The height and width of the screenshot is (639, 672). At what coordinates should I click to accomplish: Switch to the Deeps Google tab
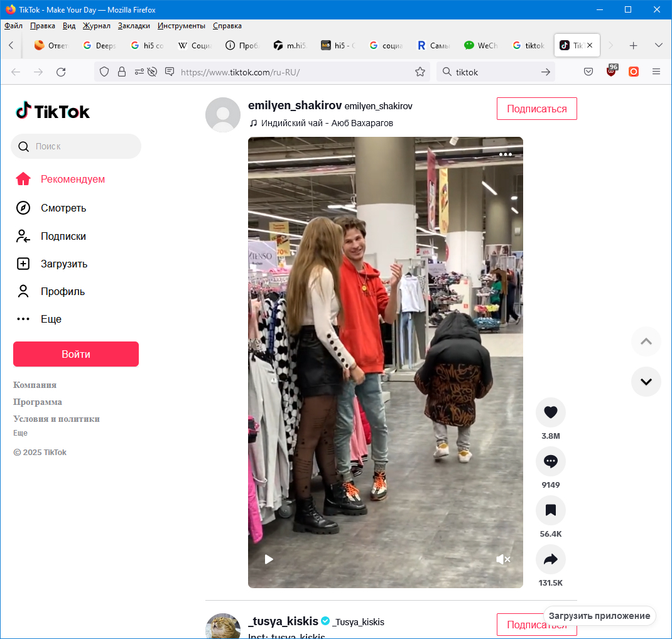[x=100, y=45]
